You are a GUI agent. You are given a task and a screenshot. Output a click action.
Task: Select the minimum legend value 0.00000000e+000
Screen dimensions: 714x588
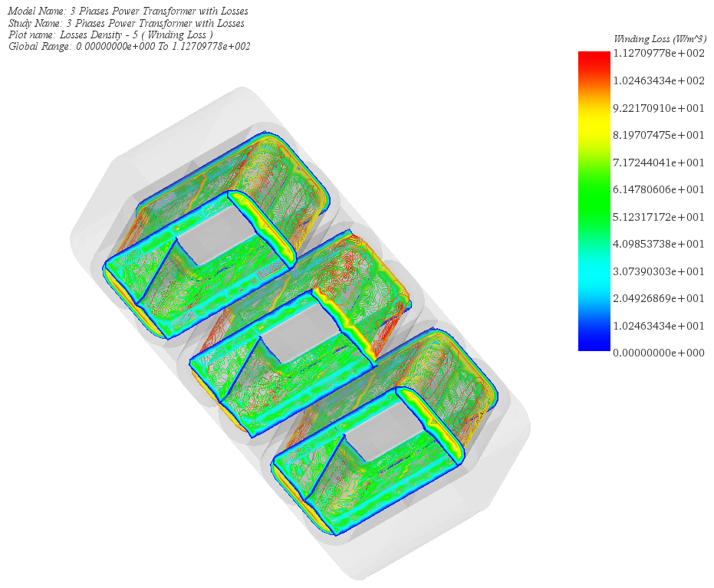(658, 353)
